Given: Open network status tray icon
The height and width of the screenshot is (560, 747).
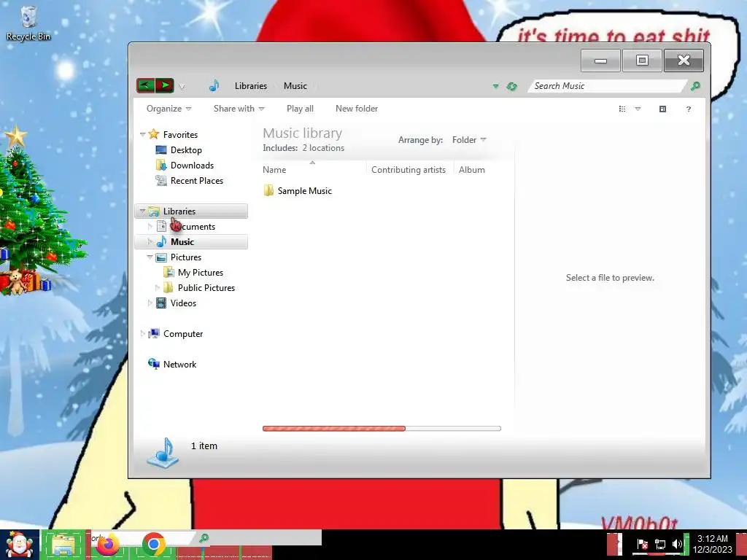Looking at the screenshot, I should tap(659, 544).
